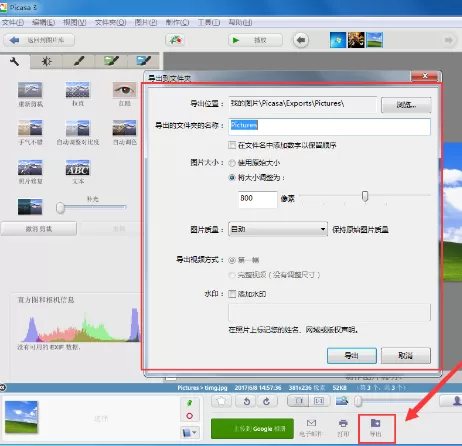Click the grass photo in selection tray
This screenshot has width=462, height=446.
click(x=21, y=417)
